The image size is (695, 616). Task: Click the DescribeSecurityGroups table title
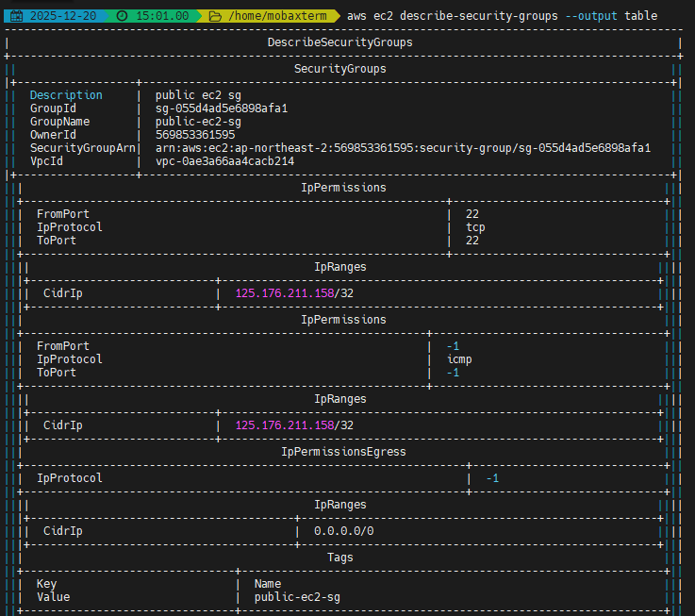340,42
